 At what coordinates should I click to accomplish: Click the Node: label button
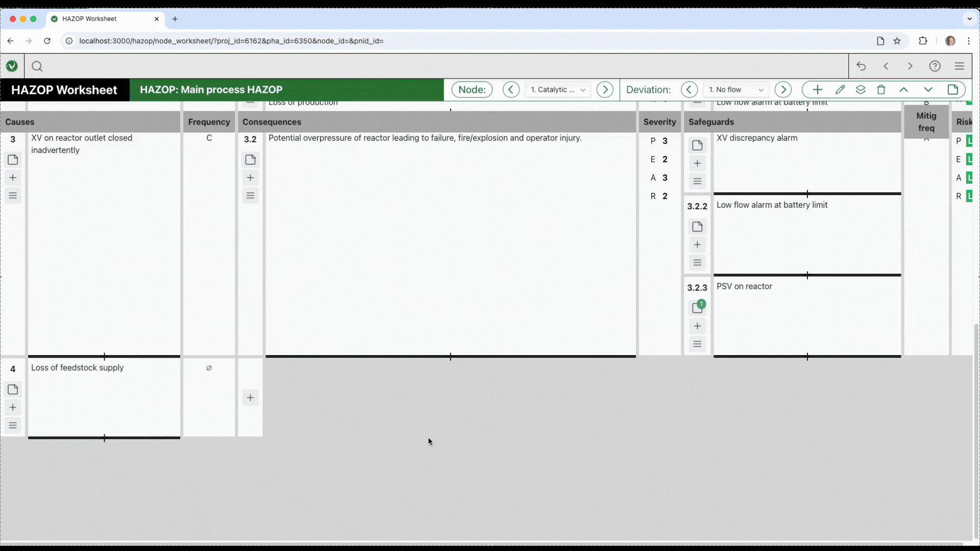(472, 90)
